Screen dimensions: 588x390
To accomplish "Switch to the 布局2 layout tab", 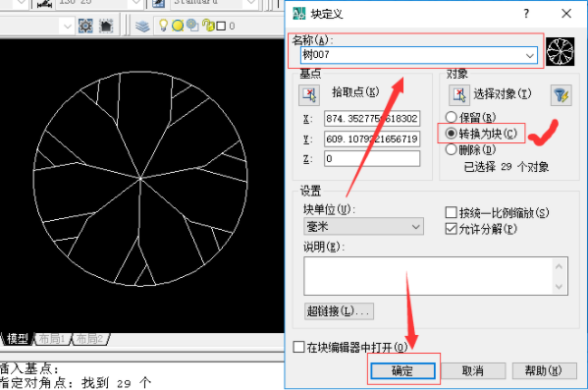I will pyautogui.click(x=90, y=339).
